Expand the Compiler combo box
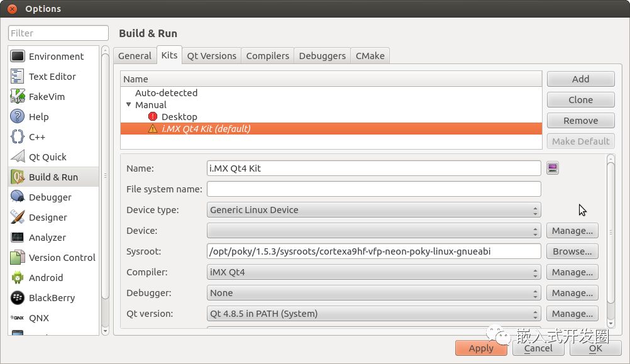Image resolution: width=630 pixels, height=364 pixels. click(x=373, y=272)
